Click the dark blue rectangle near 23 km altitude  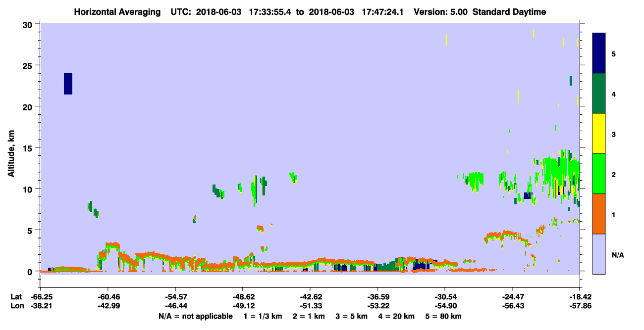click(x=68, y=84)
